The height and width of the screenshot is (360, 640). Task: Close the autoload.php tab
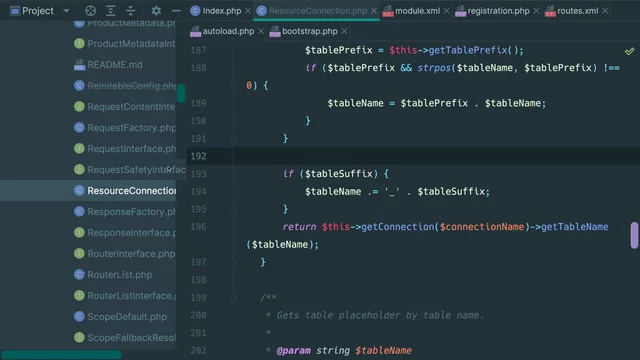coord(260,31)
